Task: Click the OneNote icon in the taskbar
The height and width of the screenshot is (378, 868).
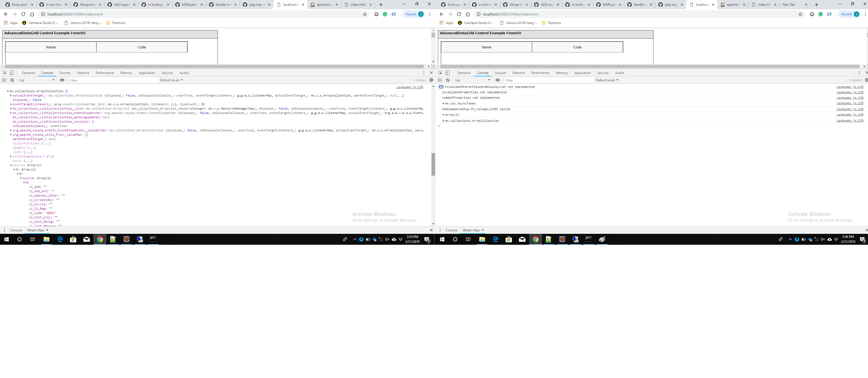Action: coord(113,239)
